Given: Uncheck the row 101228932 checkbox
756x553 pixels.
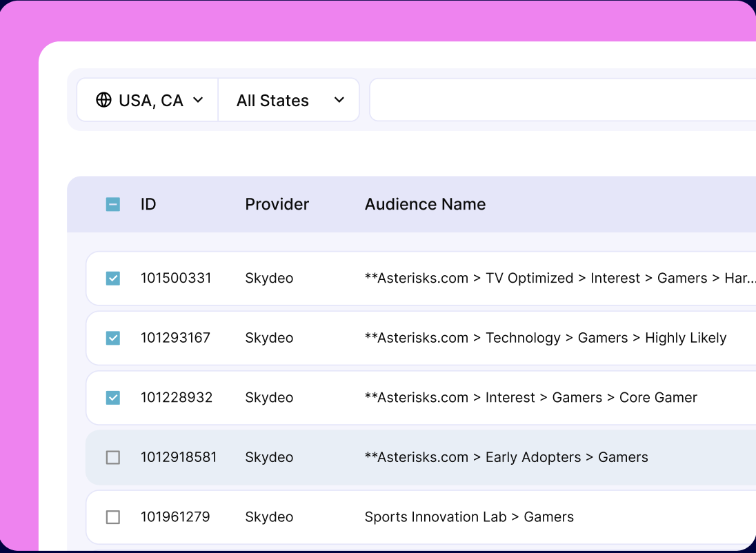Looking at the screenshot, I should (113, 398).
